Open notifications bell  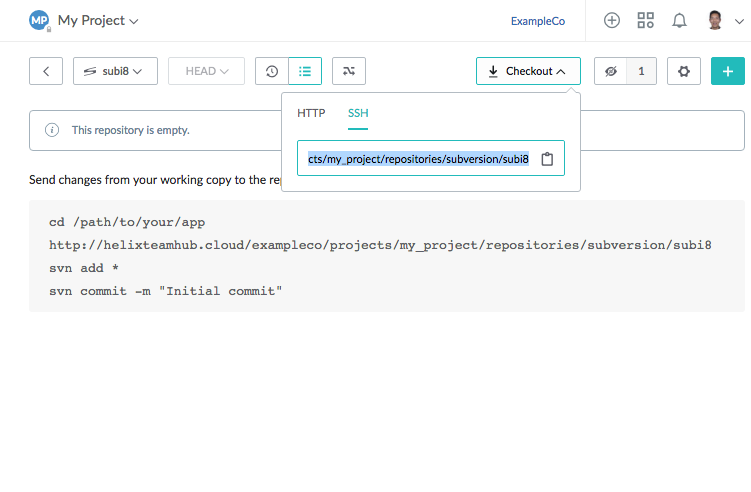(679, 20)
